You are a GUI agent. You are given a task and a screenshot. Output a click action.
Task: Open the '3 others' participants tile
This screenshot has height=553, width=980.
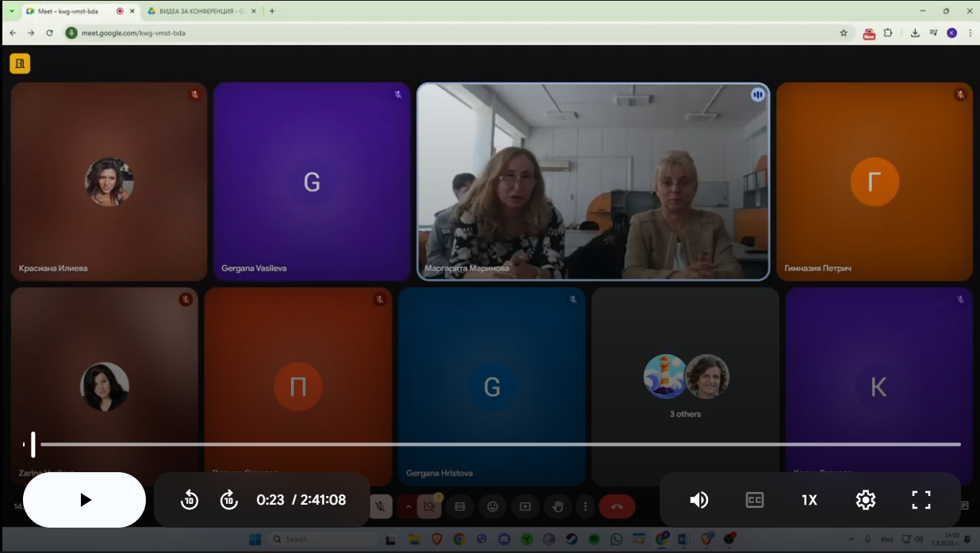point(685,387)
